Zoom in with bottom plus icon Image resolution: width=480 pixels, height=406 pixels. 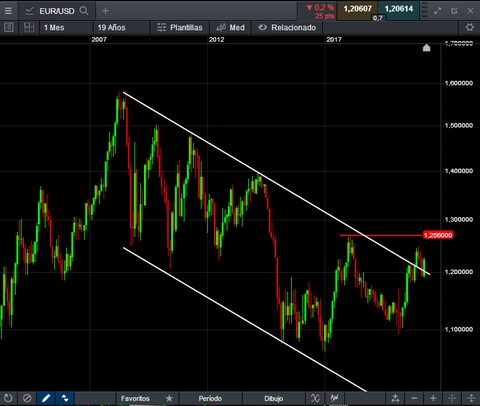point(433,398)
